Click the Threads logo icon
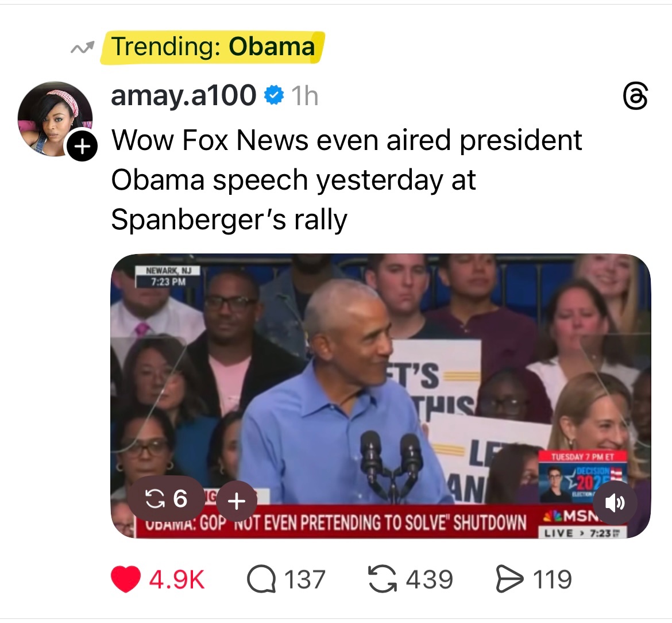672x623 pixels. (x=635, y=97)
